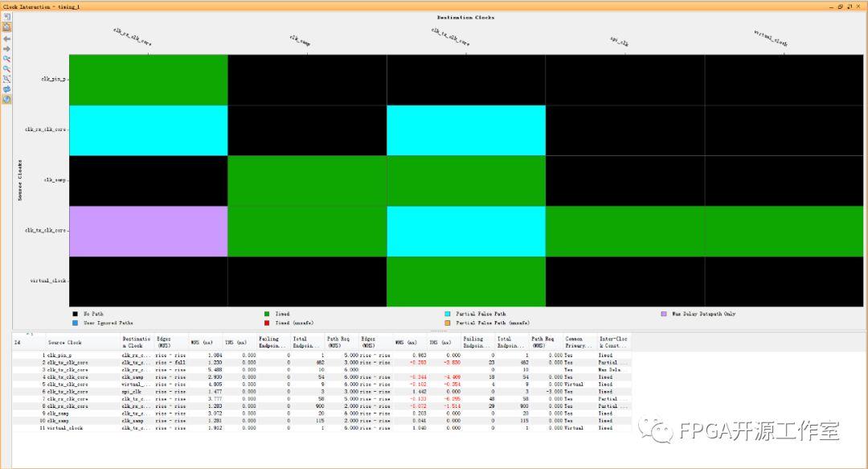868x469 pixels.
Task: Select the purple Max Delay Datapath Only matrix cell
Action: pos(149,231)
